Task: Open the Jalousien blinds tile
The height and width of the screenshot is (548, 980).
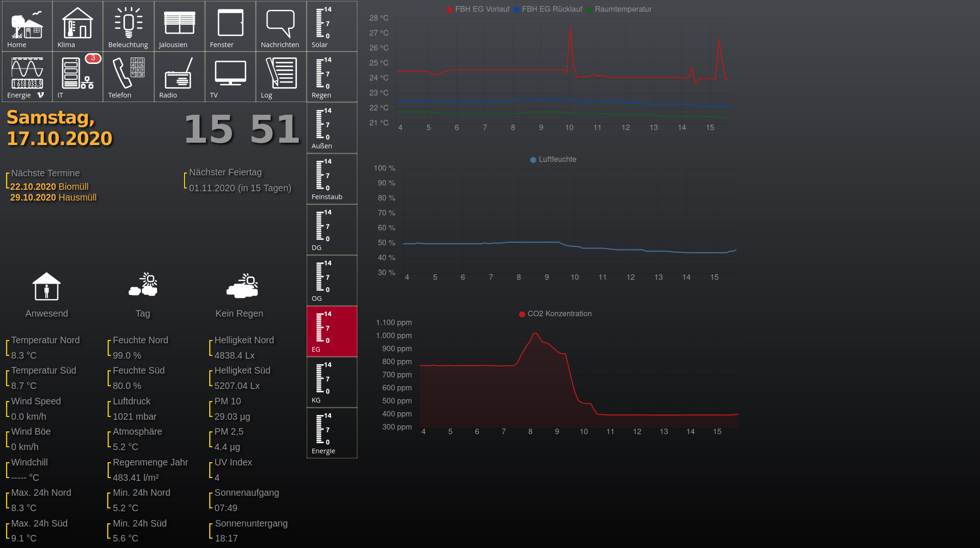Action: (179, 26)
